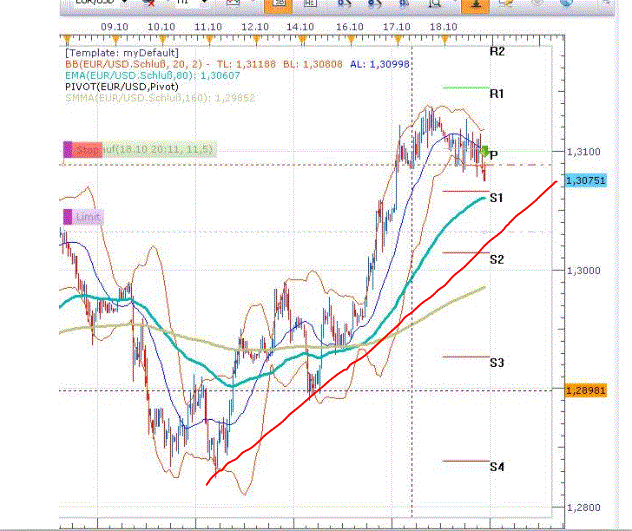632x531 pixels.
Task: Click the 16.10 date label
Action: (x=349, y=27)
